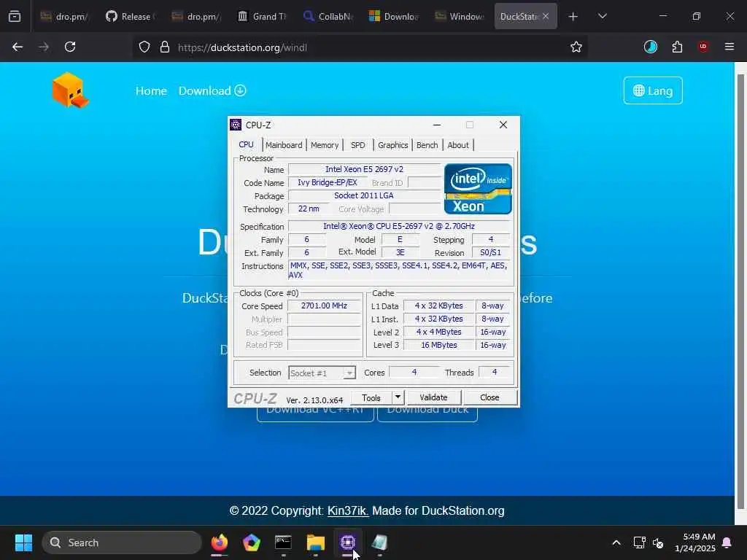Image resolution: width=747 pixels, height=560 pixels.
Task: Switch to the Grand Th browser tab
Action: pyautogui.click(x=263, y=17)
